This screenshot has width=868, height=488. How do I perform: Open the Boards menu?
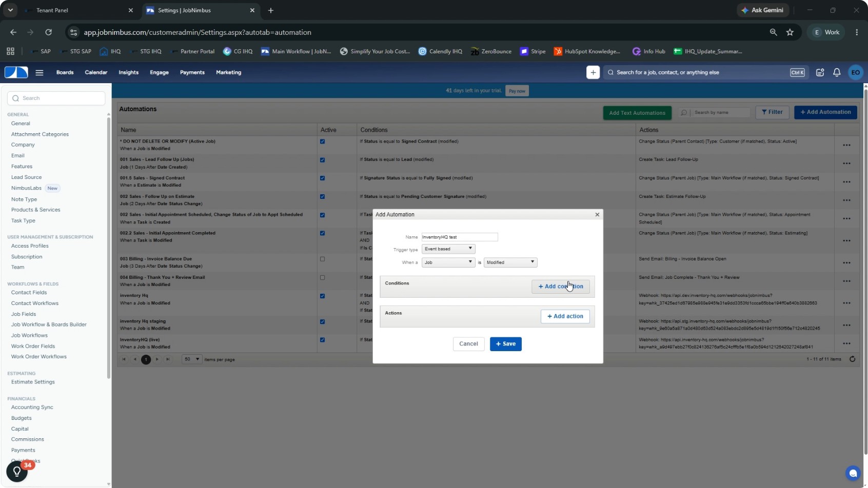click(x=65, y=72)
